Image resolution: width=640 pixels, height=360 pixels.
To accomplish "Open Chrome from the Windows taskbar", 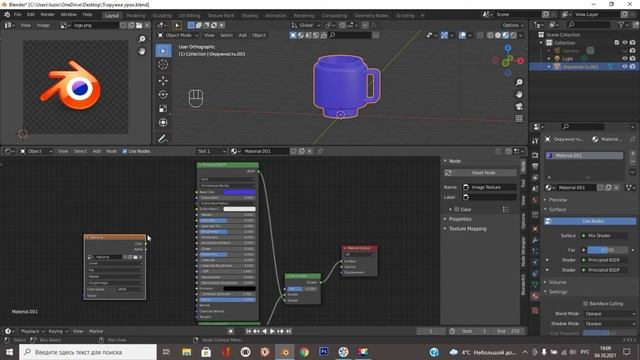I will (x=304, y=352).
